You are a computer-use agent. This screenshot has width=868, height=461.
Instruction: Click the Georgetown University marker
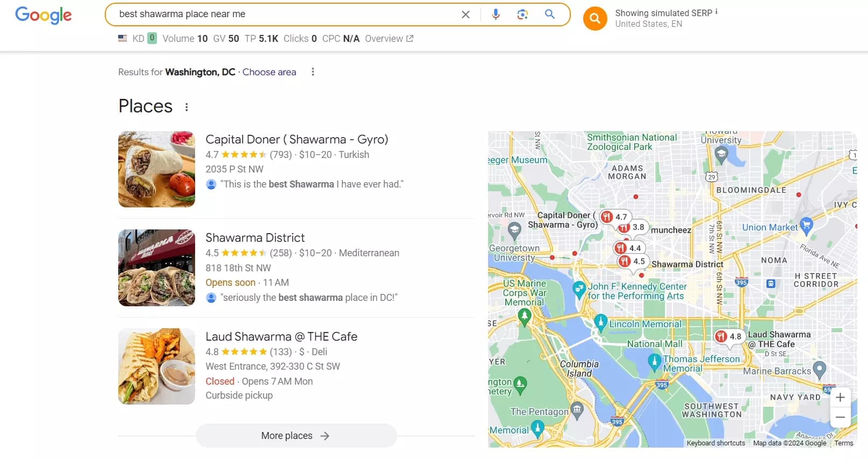514,231
